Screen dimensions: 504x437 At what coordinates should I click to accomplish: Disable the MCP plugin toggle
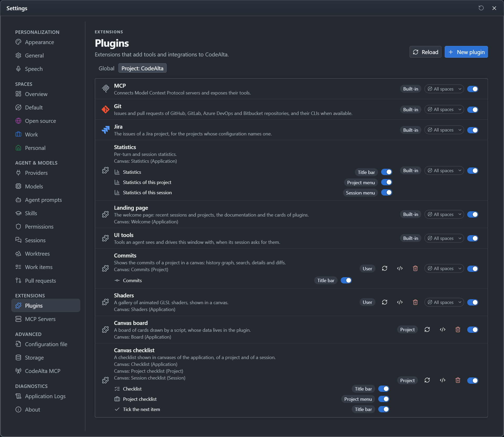tap(472, 89)
